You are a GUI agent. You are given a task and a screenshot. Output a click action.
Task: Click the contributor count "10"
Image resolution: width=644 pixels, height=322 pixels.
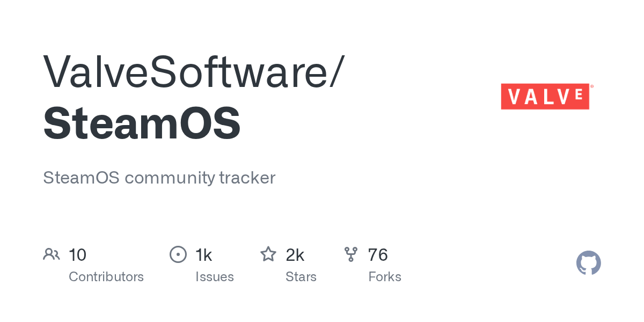click(x=77, y=255)
